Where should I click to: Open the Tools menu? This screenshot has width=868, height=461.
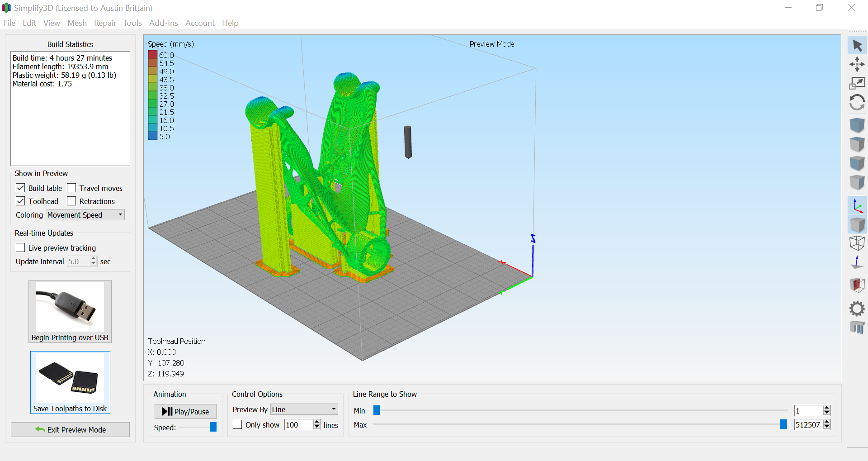[x=132, y=23]
